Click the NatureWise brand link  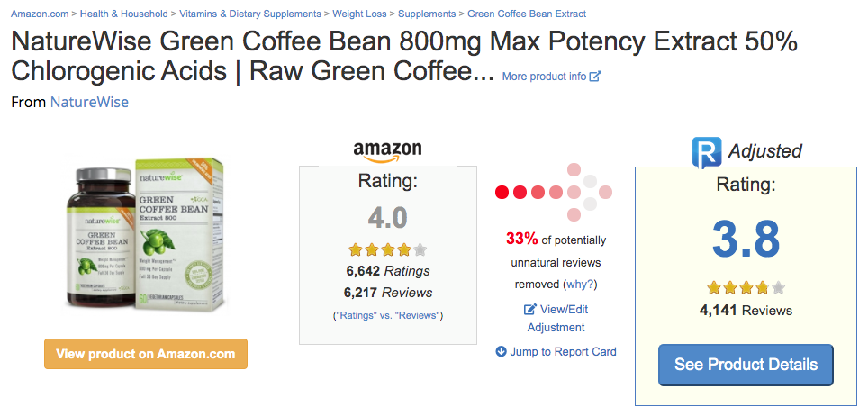point(89,102)
